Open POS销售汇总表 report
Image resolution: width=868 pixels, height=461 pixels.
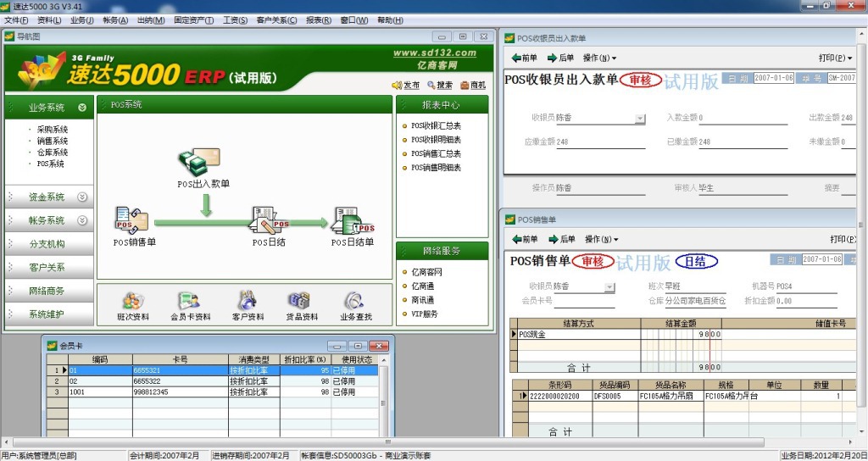(x=436, y=153)
